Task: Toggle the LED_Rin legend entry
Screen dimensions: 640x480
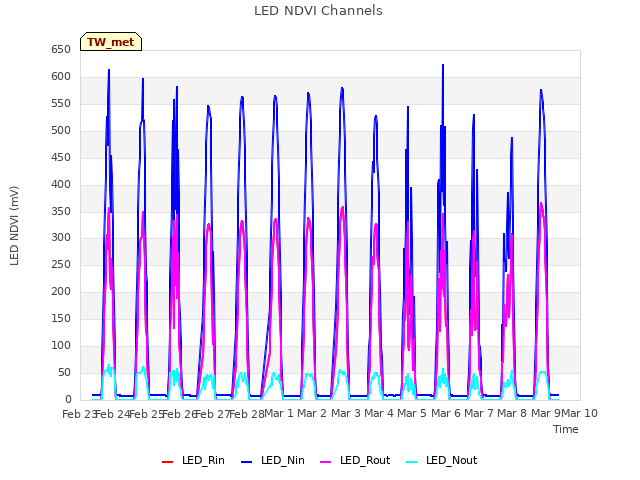Action: (x=193, y=461)
